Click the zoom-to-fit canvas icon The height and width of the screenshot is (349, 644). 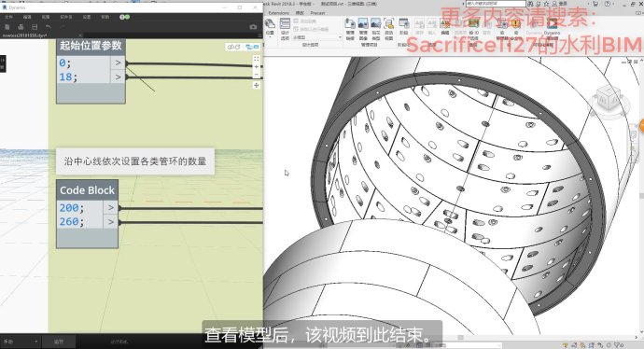pos(257,59)
